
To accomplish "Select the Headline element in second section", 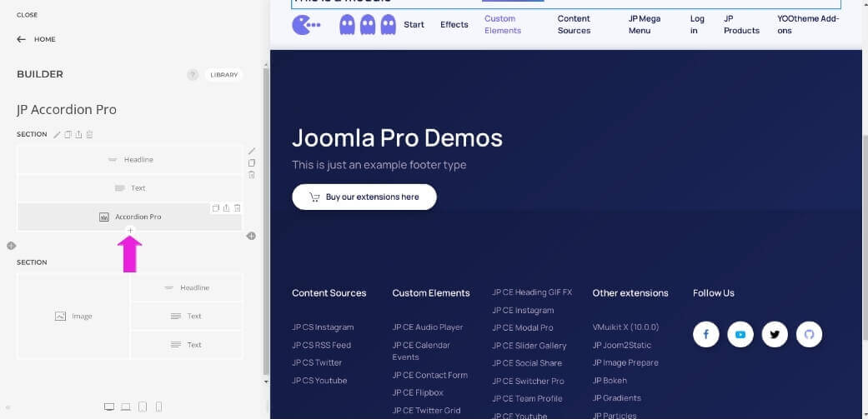I will (187, 288).
